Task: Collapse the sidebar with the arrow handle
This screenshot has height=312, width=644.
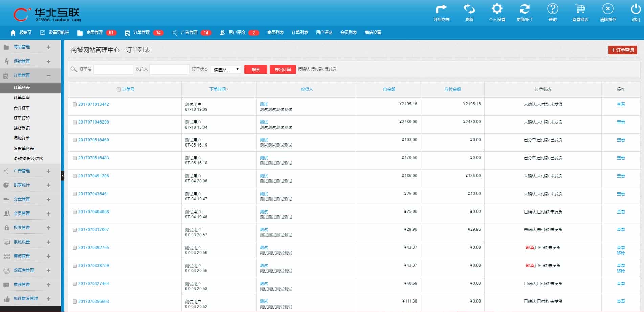Action: pos(62,176)
